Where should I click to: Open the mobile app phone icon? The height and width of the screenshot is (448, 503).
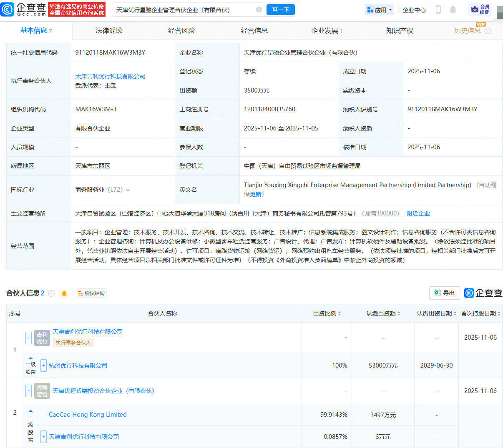(438, 10)
